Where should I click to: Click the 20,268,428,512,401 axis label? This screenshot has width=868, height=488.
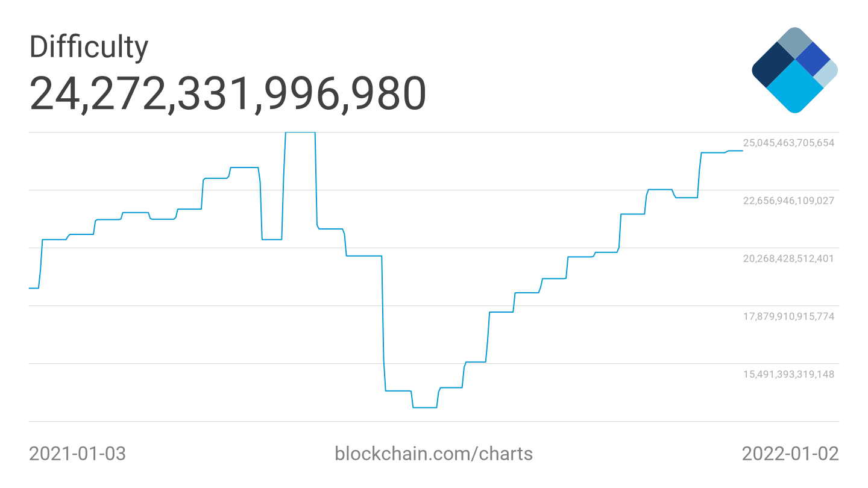pyautogui.click(x=788, y=258)
